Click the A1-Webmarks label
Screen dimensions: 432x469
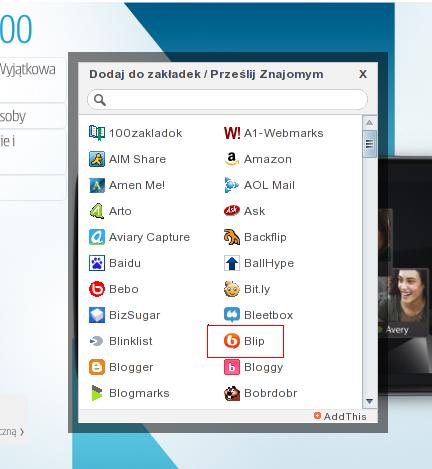(x=284, y=133)
